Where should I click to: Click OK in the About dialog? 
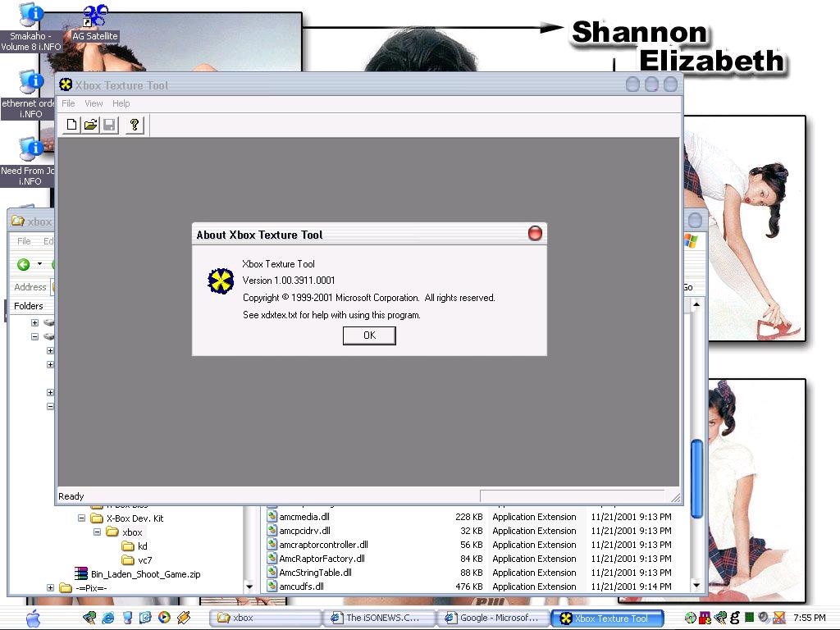pyautogui.click(x=369, y=336)
